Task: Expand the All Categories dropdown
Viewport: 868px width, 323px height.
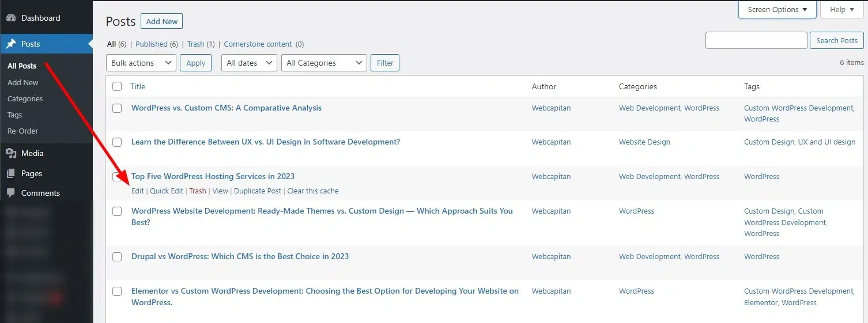Action: 324,63
